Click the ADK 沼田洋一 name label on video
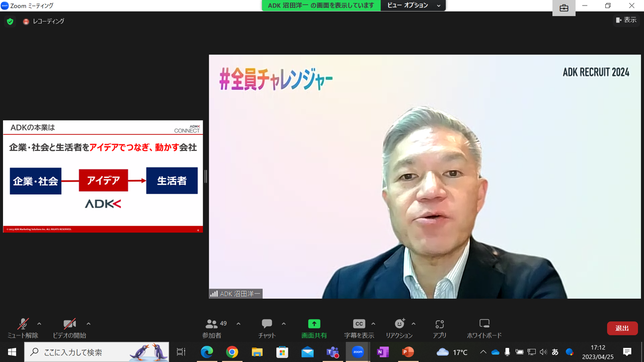 click(235, 294)
